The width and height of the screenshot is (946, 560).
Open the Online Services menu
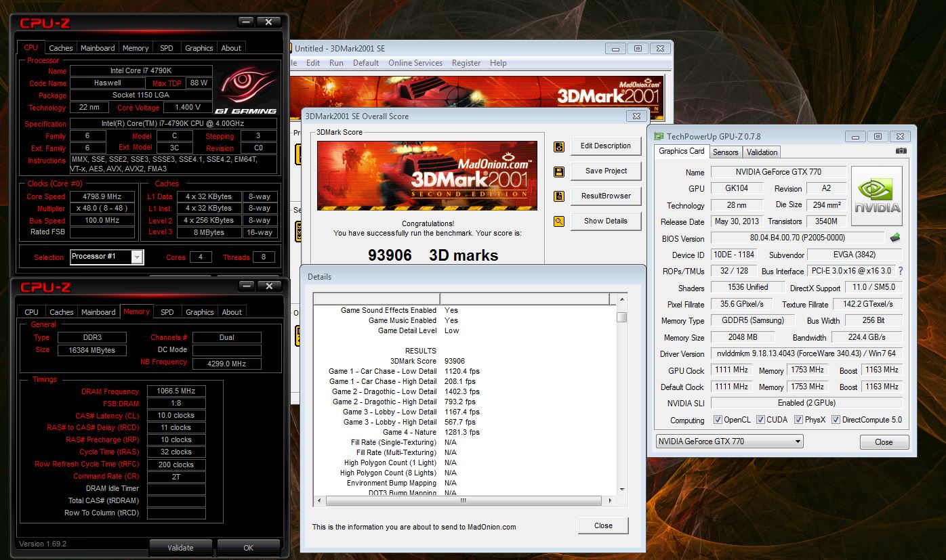pos(415,63)
